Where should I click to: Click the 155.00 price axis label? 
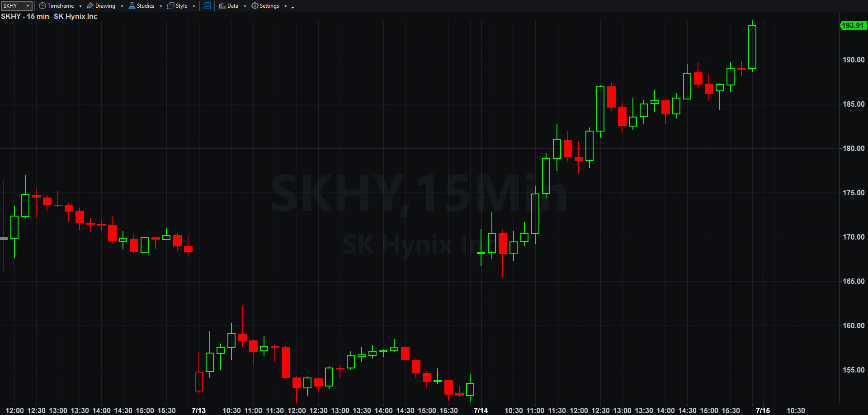pyautogui.click(x=854, y=370)
